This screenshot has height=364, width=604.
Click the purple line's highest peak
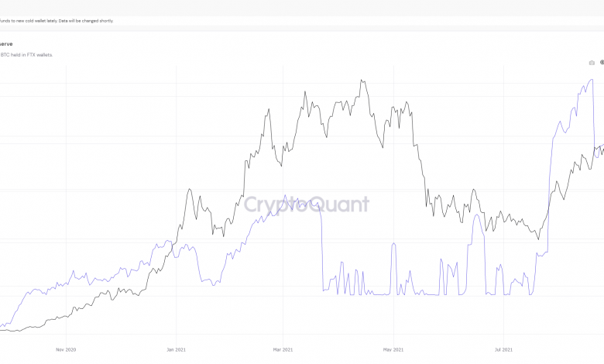point(592,79)
